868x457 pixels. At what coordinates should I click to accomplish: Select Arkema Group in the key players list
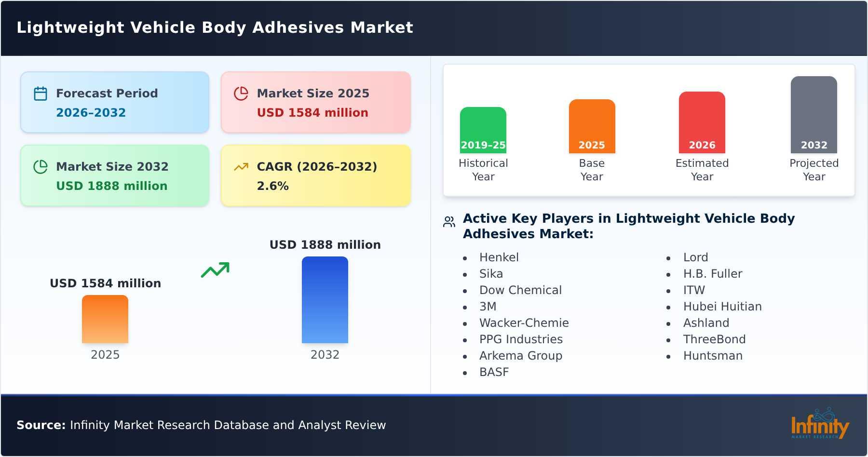520,356
